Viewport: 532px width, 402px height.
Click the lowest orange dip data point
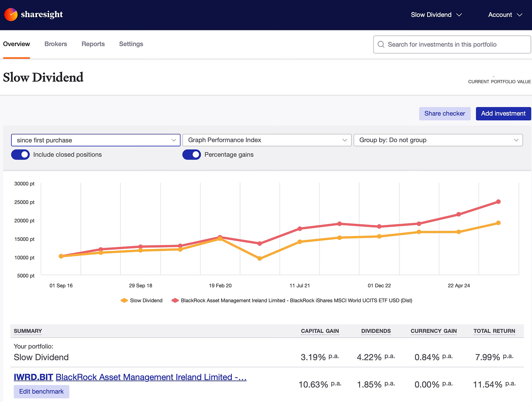click(x=260, y=259)
